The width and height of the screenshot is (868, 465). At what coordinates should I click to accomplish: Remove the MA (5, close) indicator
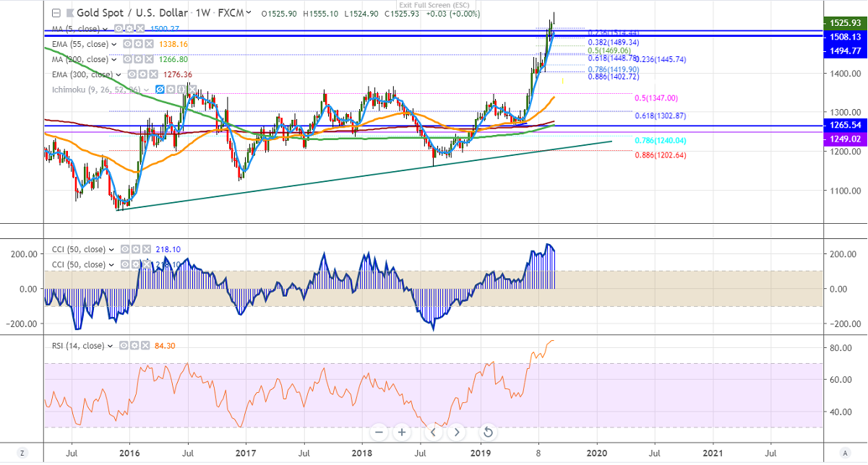point(140,29)
